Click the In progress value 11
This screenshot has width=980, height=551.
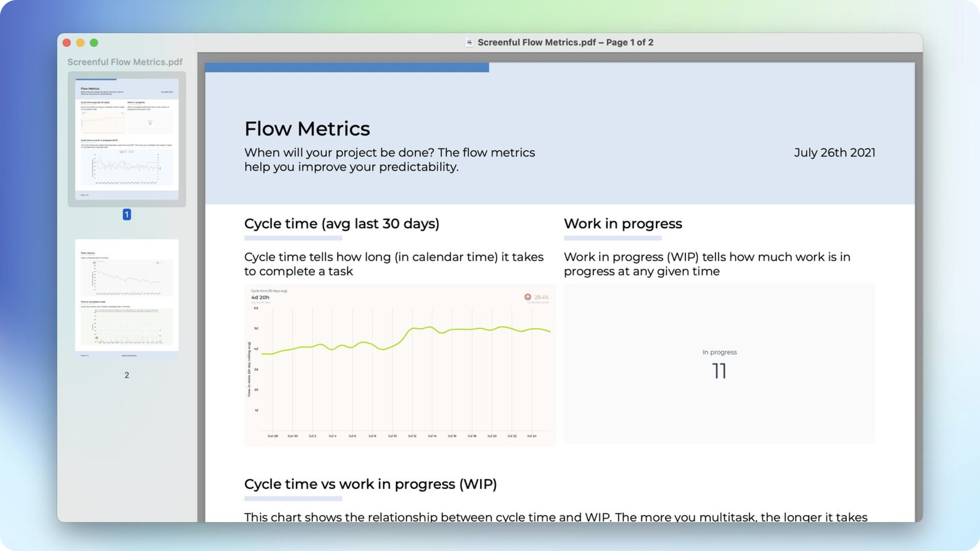pyautogui.click(x=719, y=371)
